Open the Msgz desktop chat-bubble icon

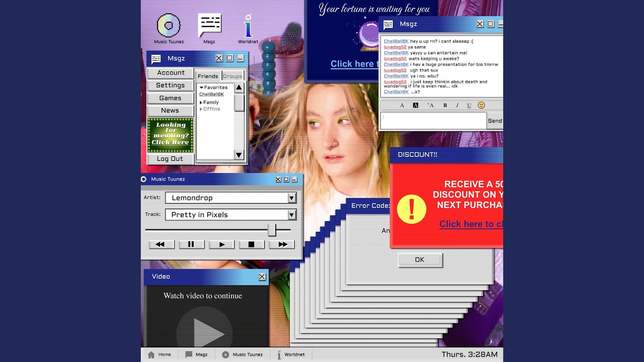pyautogui.click(x=209, y=25)
